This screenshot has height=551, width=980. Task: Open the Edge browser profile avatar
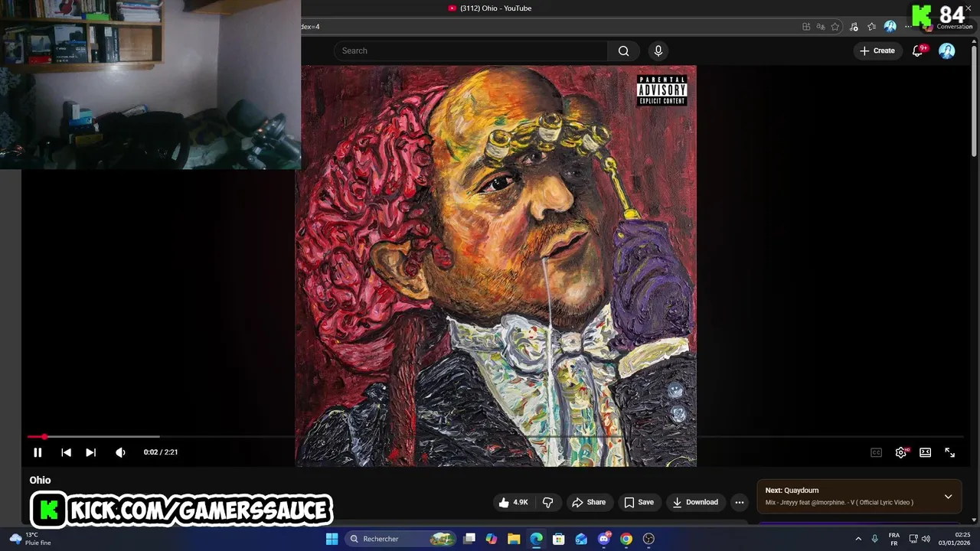coord(890,27)
